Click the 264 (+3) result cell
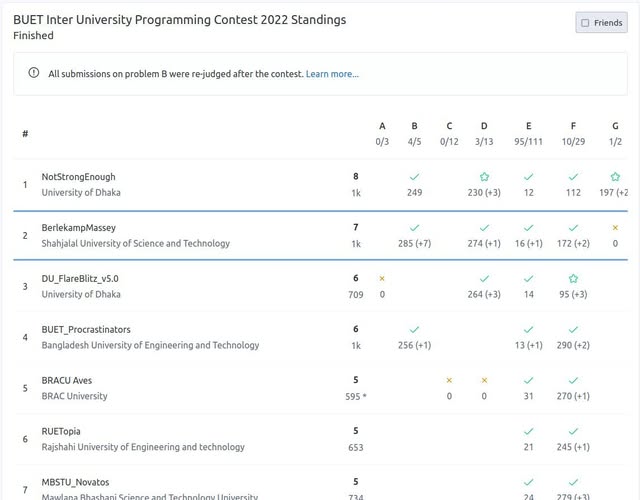Viewport: 640px width, 500px height. pos(484,294)
